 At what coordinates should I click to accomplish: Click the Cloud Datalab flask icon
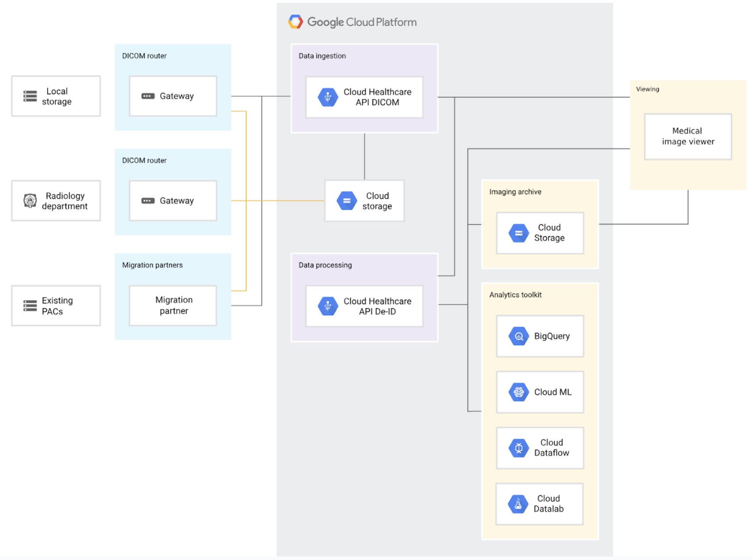518,504
